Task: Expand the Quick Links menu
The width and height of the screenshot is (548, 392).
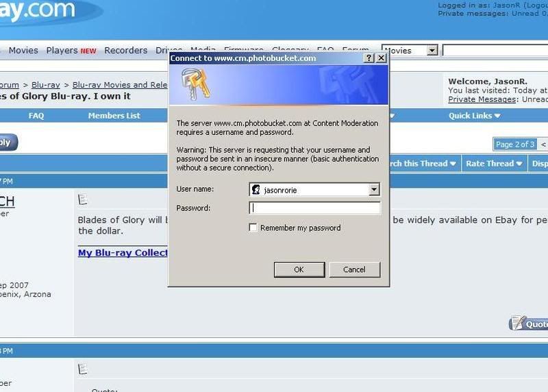Action: 474,116
